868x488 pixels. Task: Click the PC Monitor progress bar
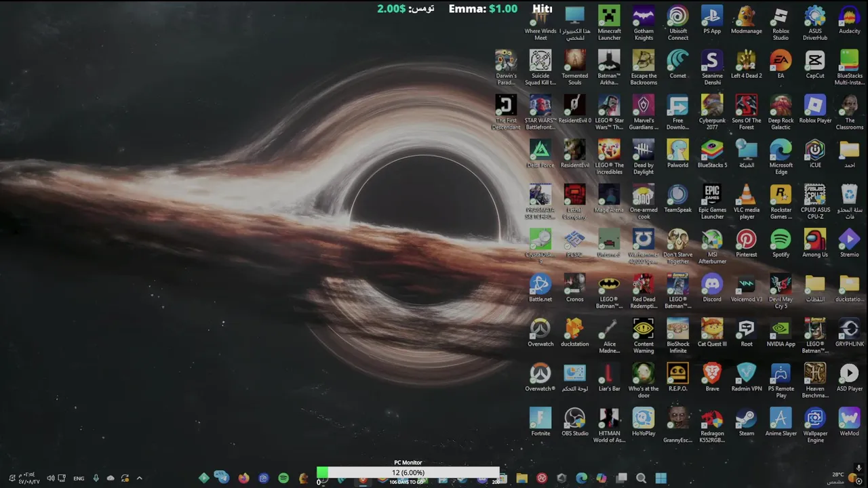tap(408, 472)
